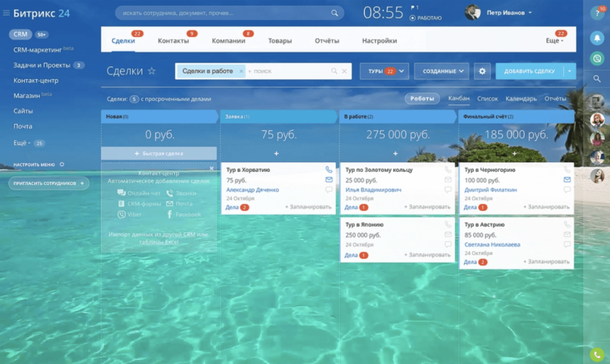The width and height of the screenshot is (610, 364).
Task: Expand the ТУРЫ funnel dropdown
Action: [384, 71]
